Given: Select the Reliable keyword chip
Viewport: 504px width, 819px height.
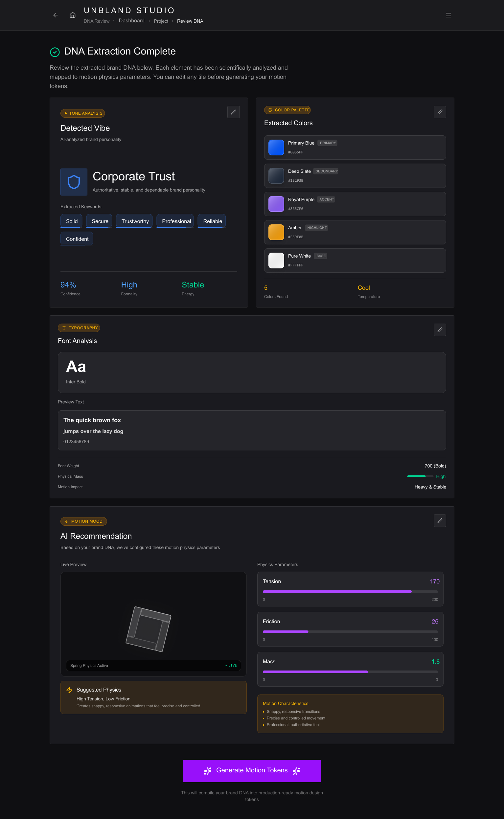Looking at the screenshot, I should point(212,221).
